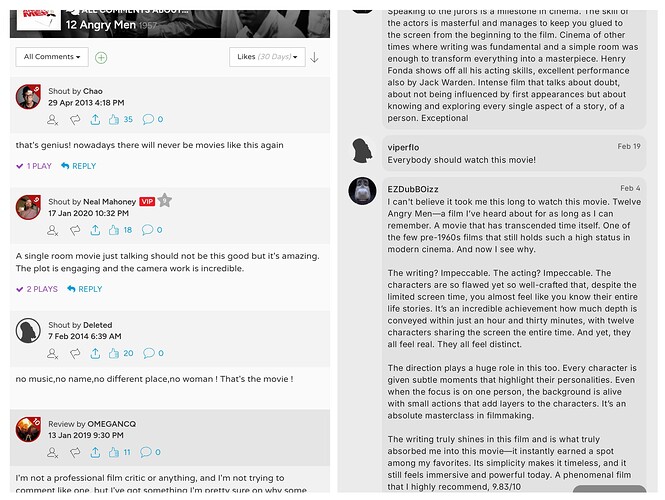Click the green plus add comment icon
Viewport: 665px width, 500px height.
(x=101, y=57)
